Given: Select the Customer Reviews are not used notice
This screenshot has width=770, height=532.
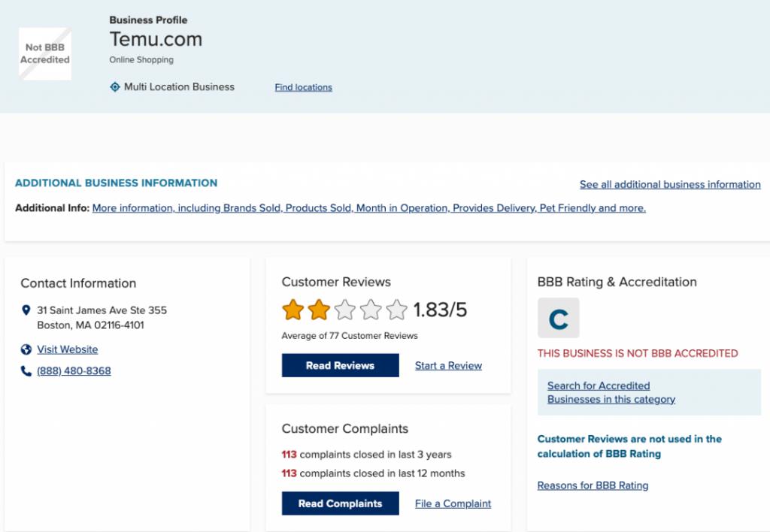Looking at the screenshot, I should click(x=629, y=446).
